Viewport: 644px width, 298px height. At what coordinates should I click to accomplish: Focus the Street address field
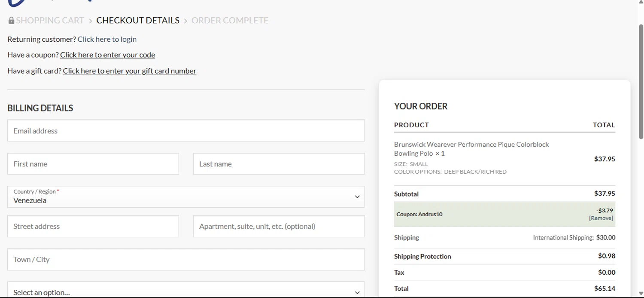point(93,226)
